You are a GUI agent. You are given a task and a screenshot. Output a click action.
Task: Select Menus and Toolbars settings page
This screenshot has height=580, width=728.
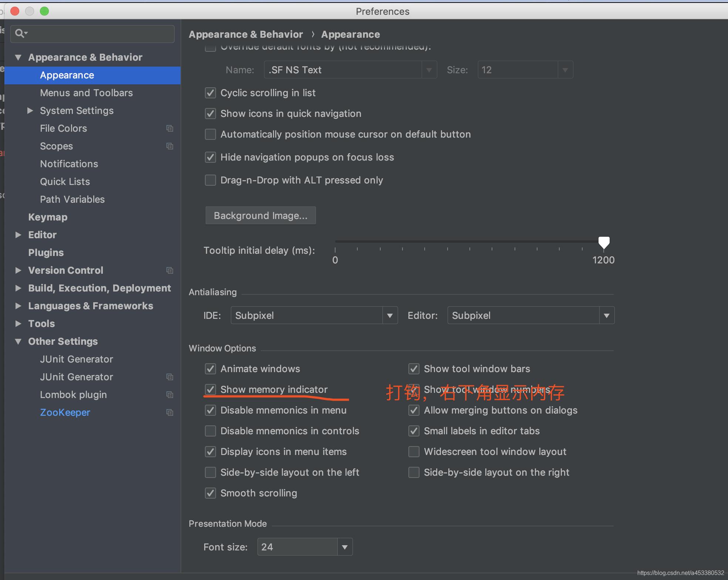tap(86, 93)
